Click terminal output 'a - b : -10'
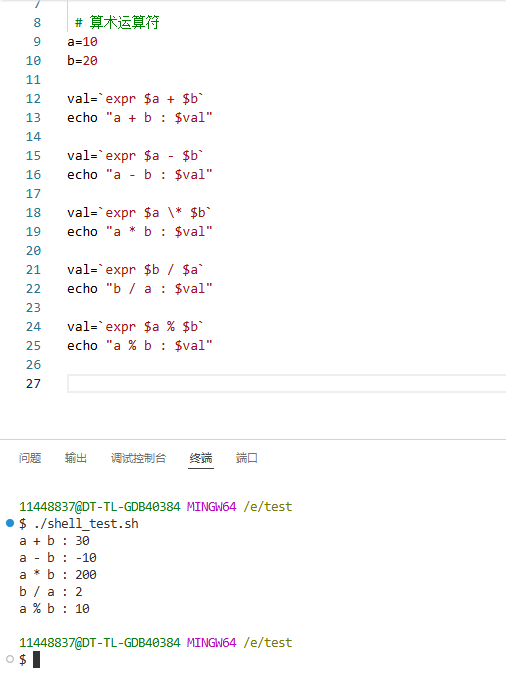Image resolution: width=506 pixels, height=679 pixels. (x=58, y=557)
